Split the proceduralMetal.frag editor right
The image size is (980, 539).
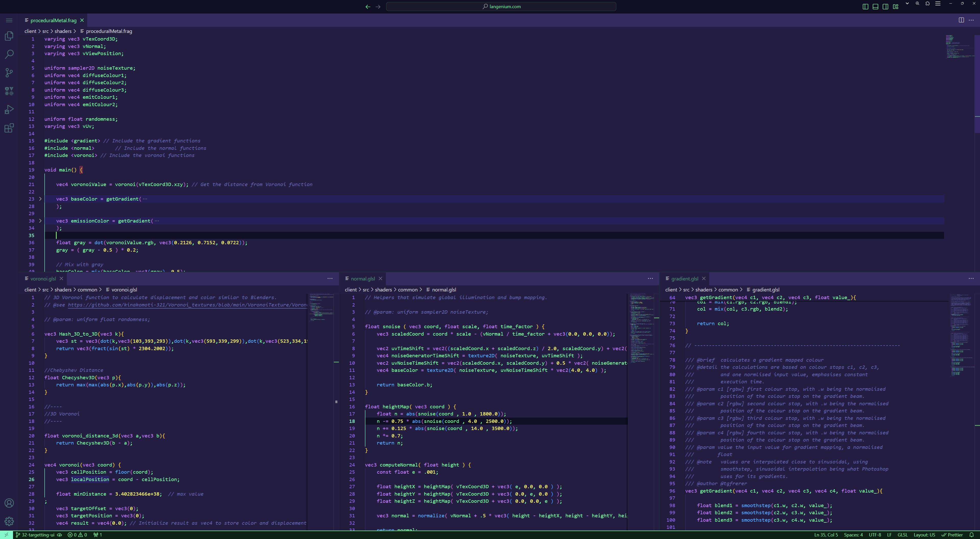(961, 20)
